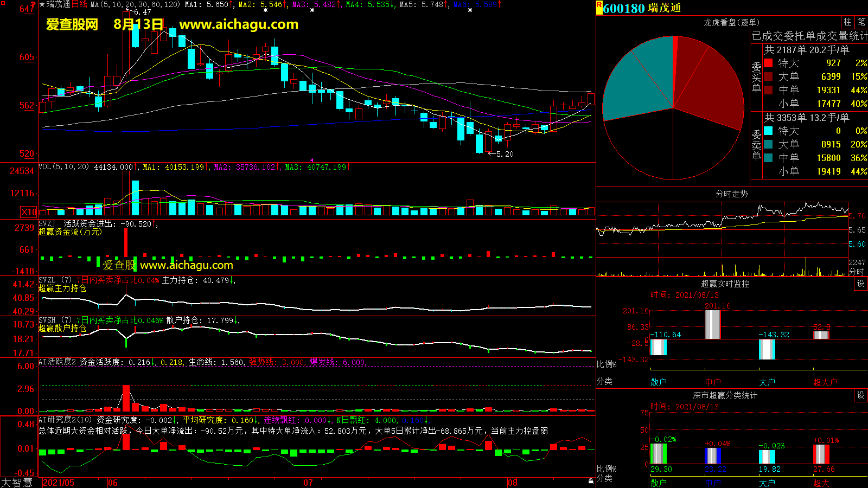Click the 笔 tick-view button

[861, 22]
